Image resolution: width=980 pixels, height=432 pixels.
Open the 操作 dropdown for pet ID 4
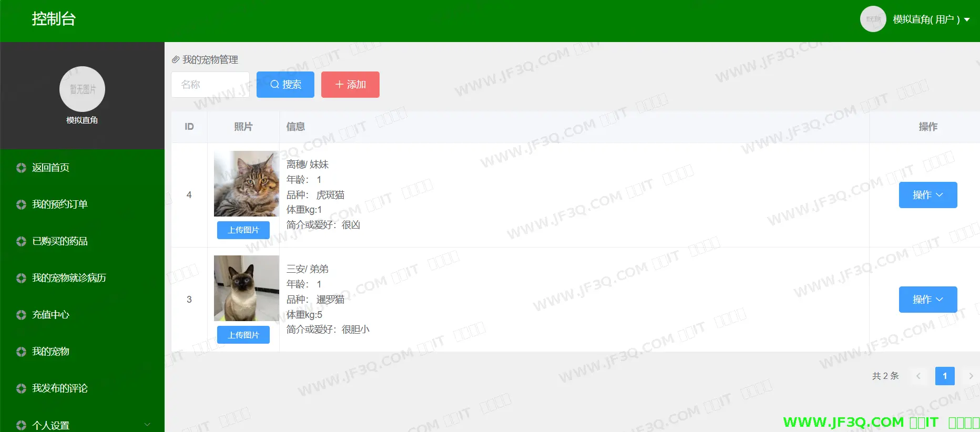927,195
